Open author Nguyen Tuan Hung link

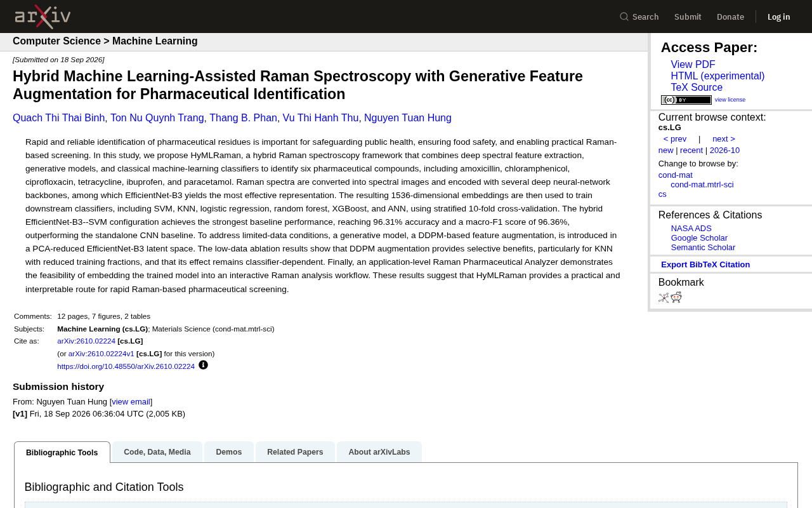(408, 118)
